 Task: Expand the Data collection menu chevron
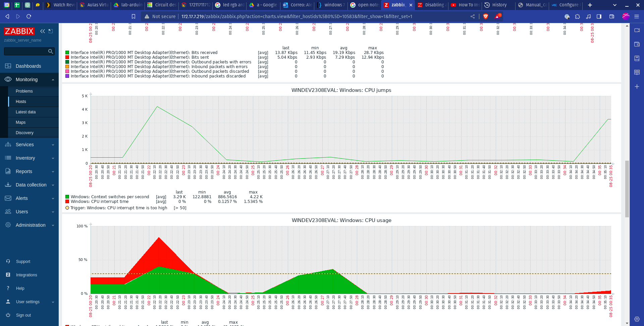click(53, 185)
